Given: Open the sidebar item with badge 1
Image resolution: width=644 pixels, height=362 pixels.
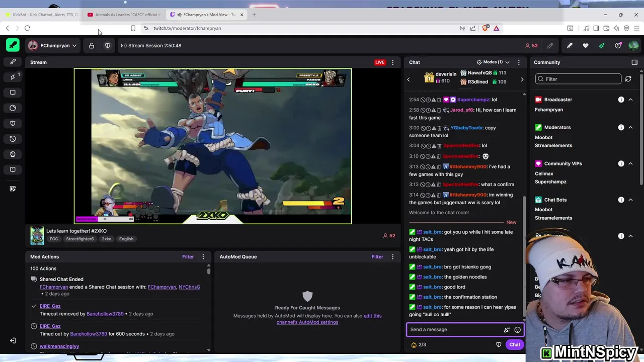Looking at the screenshot, I should click(13, 77).
